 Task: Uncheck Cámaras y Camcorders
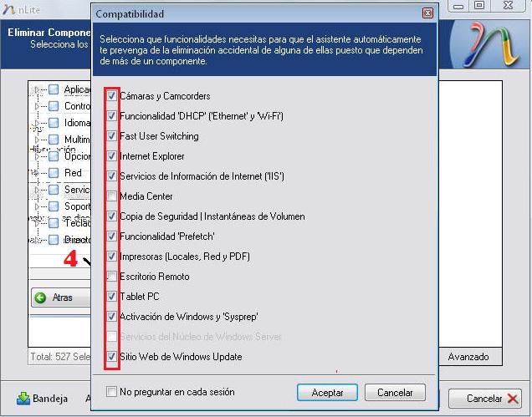[x=112, y=96]
